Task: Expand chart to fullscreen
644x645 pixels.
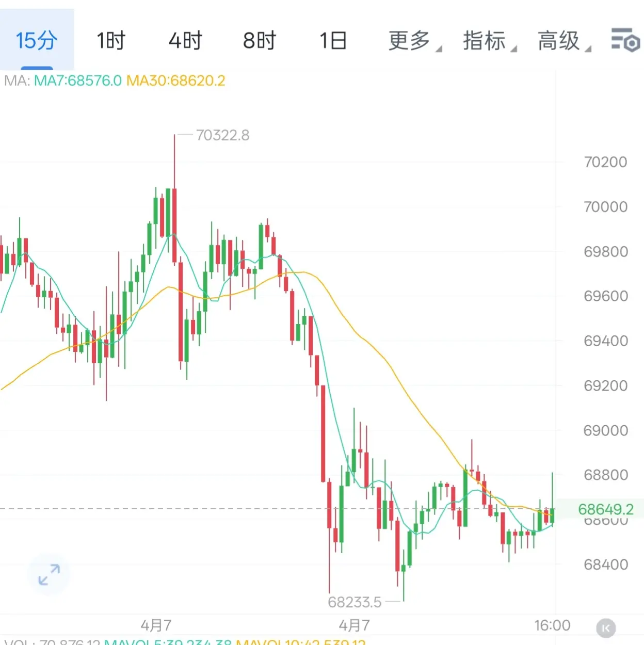Action: [50, 574]
